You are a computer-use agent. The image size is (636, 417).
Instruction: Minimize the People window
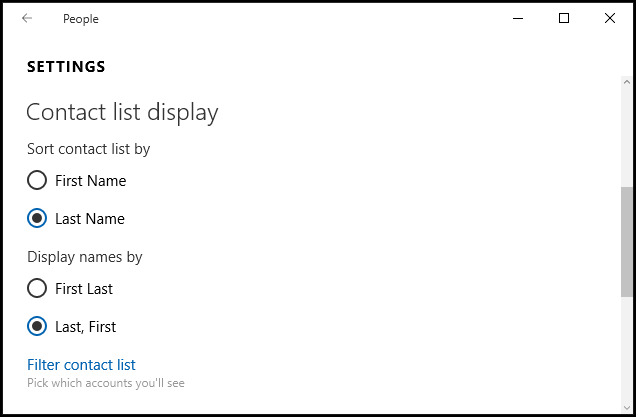pos(519,18)
